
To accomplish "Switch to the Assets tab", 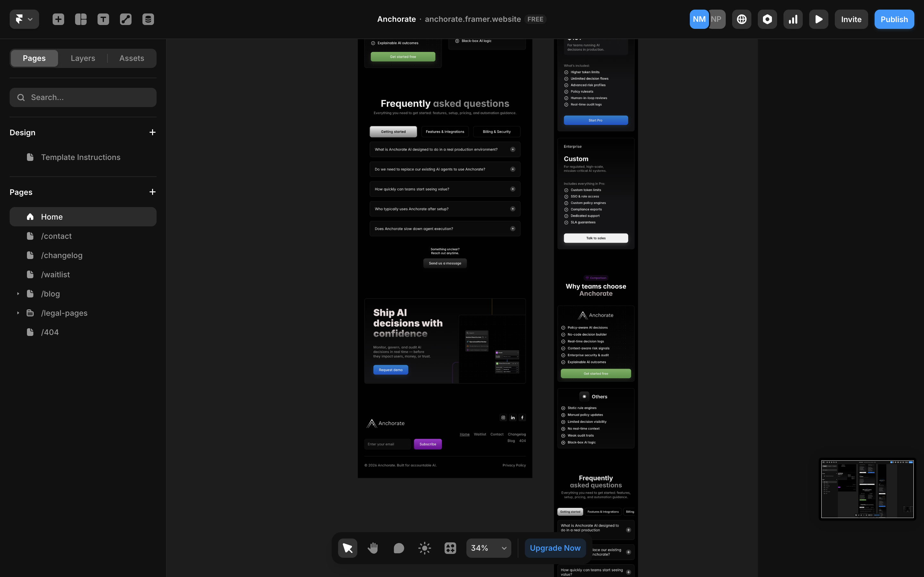I will 132,58.
